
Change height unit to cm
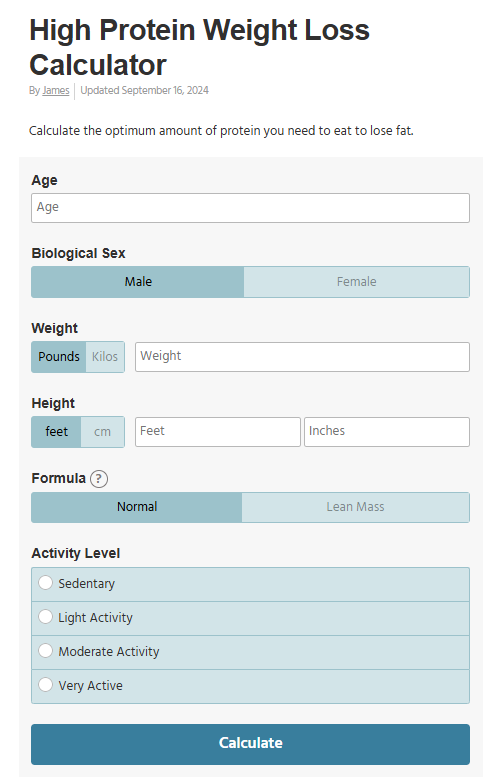(103, 432)
